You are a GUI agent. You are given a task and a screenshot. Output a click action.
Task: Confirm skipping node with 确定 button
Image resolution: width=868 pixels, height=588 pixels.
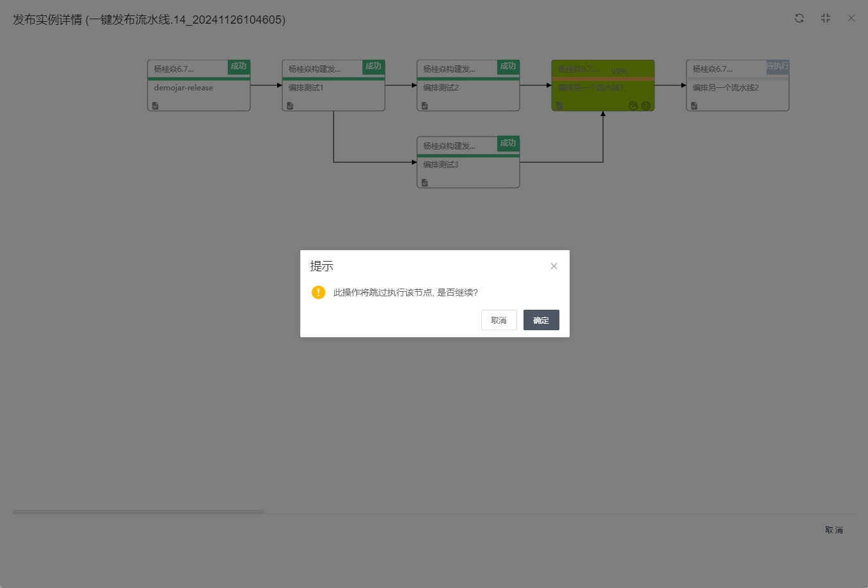[x=541, y=320]
